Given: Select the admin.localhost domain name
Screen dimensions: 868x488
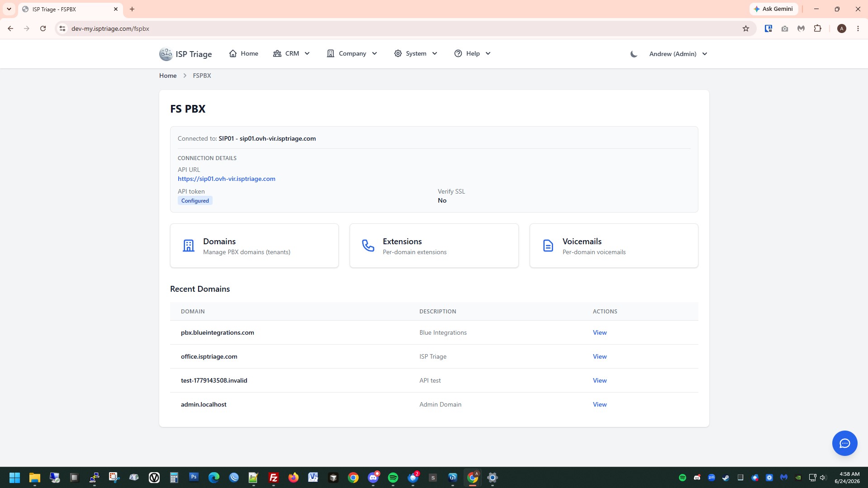Looking at the screenshot, I should click(204, 404).
